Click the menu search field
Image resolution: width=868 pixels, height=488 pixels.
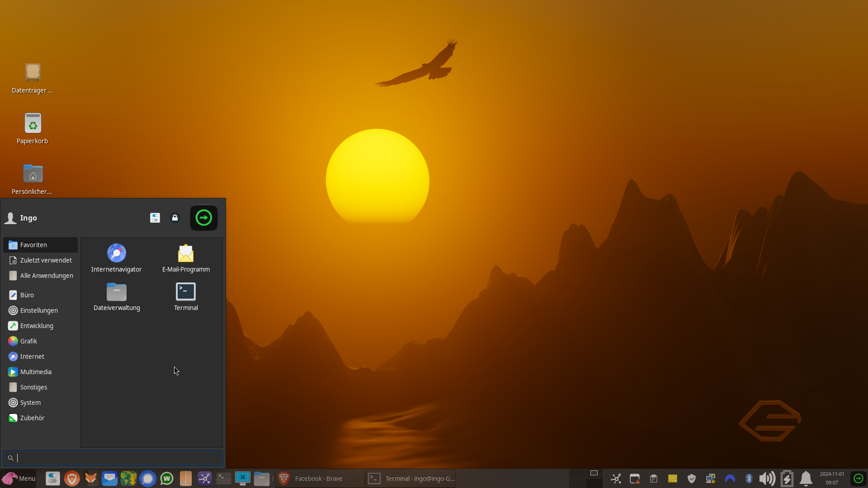pos(113,458)
